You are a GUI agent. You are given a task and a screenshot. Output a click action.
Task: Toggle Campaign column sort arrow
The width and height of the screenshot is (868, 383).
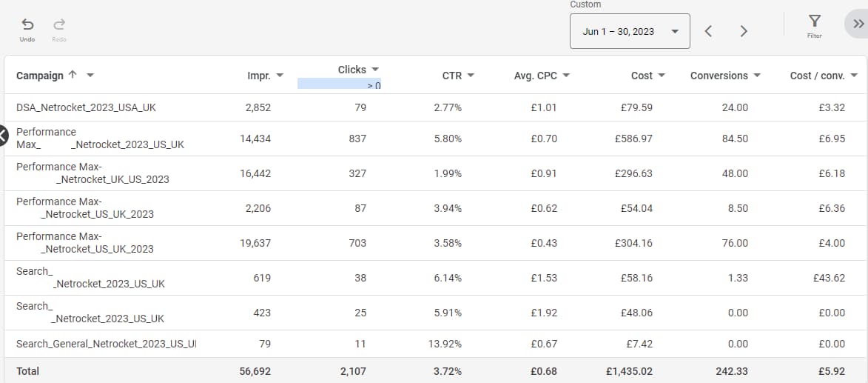tap(72, 75)
